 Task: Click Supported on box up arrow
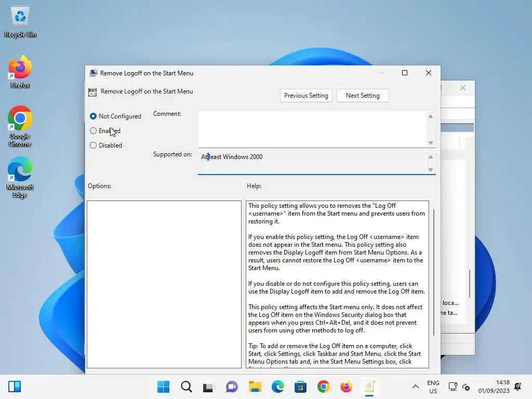[431, 157]
